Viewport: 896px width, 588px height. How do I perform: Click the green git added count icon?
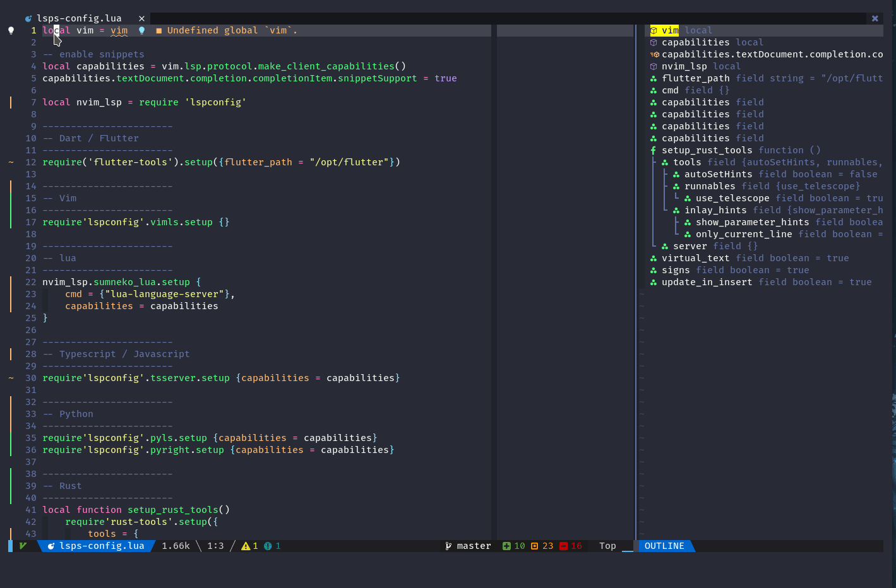(x=506, y=546)
